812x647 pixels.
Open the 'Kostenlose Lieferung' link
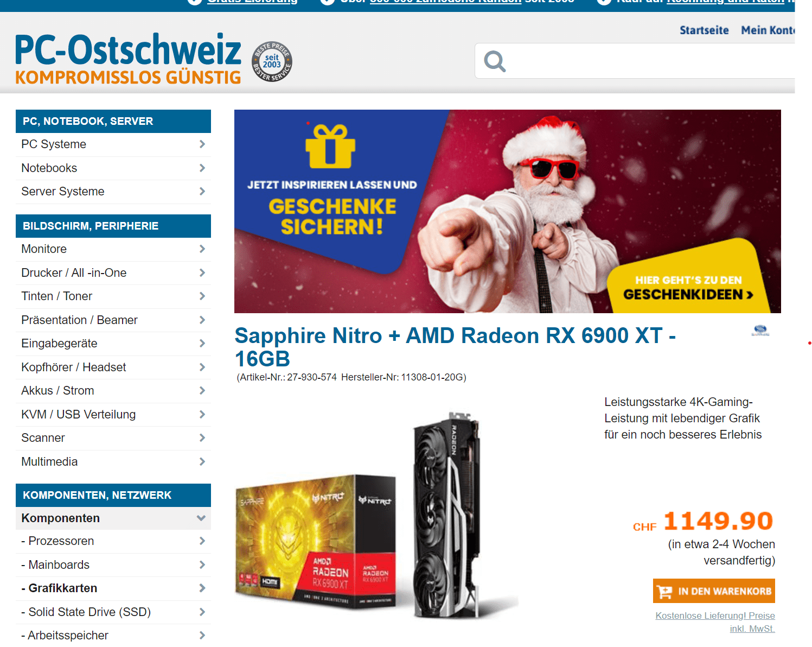tap(715, 622)
